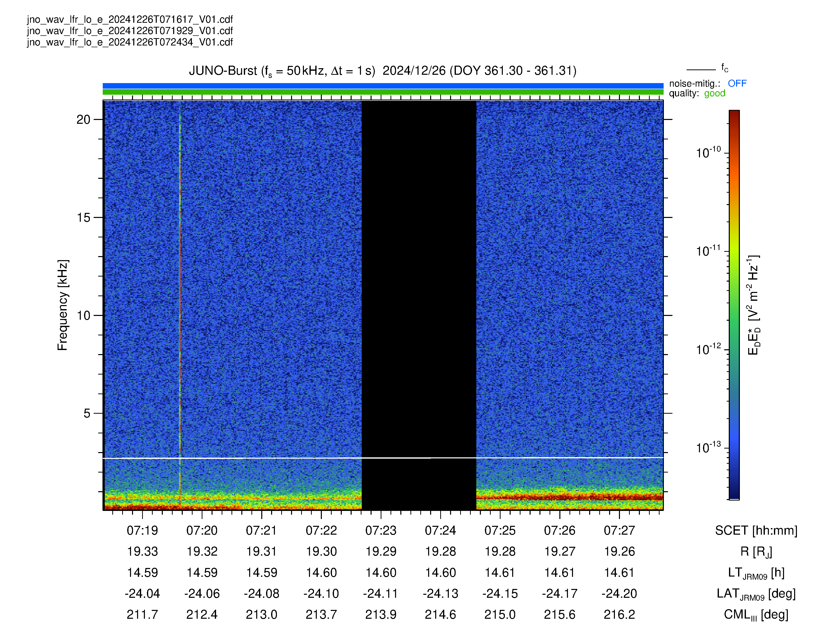Click the 07:23 time axis label

point(381,530)
